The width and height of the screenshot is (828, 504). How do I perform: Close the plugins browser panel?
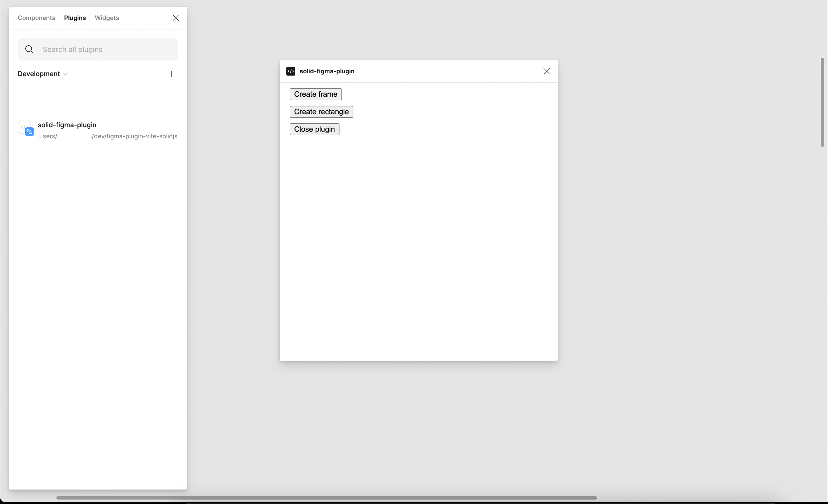coord(176,18)
